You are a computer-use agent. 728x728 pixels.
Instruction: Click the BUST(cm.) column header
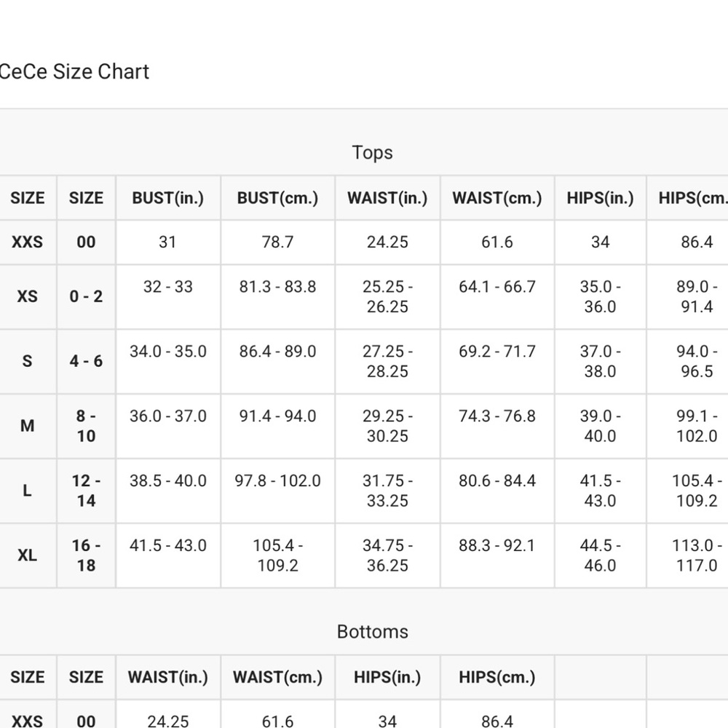coord(277,198)
